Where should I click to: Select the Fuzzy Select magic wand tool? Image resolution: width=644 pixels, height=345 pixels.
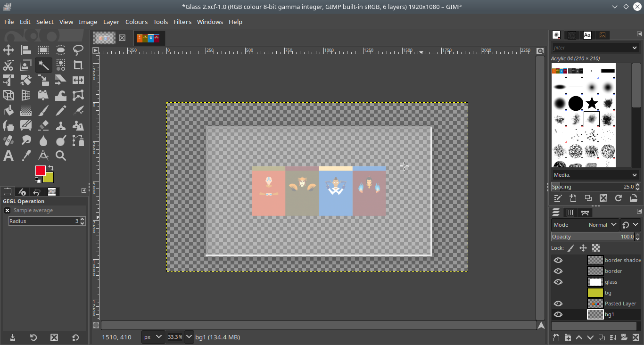click(43, 65)
